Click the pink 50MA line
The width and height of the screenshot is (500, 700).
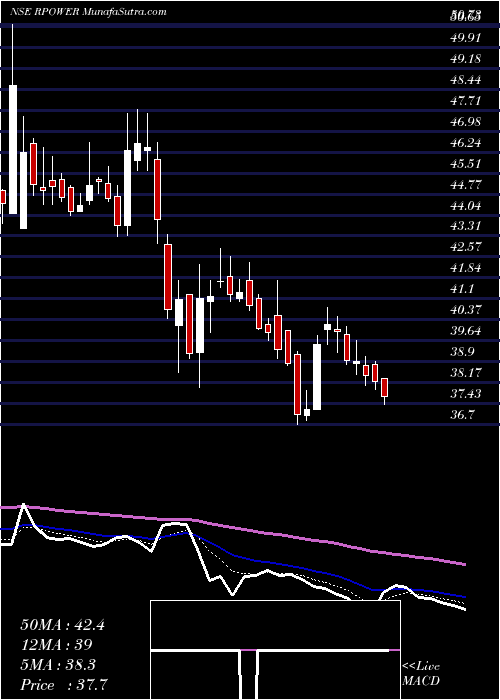[232, 528]
